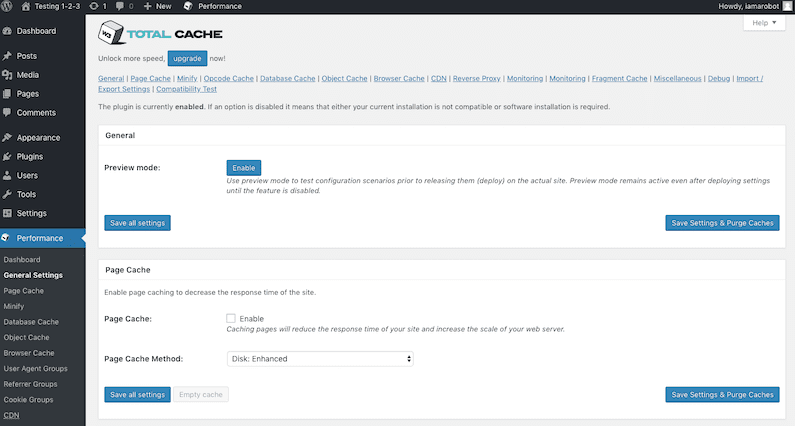Open the Page Cache Method dropdown
The width and height of the screenshot is (795, 426).
[x=320, y=359]
